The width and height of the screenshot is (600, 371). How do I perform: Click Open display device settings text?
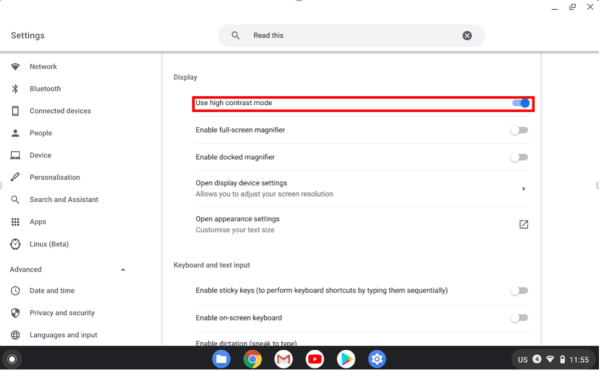[241, 183]
